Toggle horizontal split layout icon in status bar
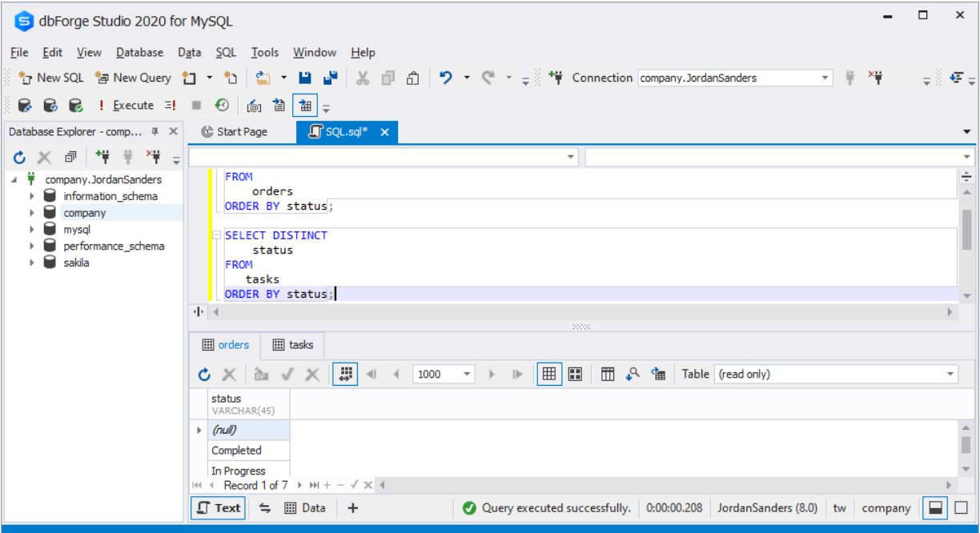Screen dimensions: 980x533 tap(934, 507)
